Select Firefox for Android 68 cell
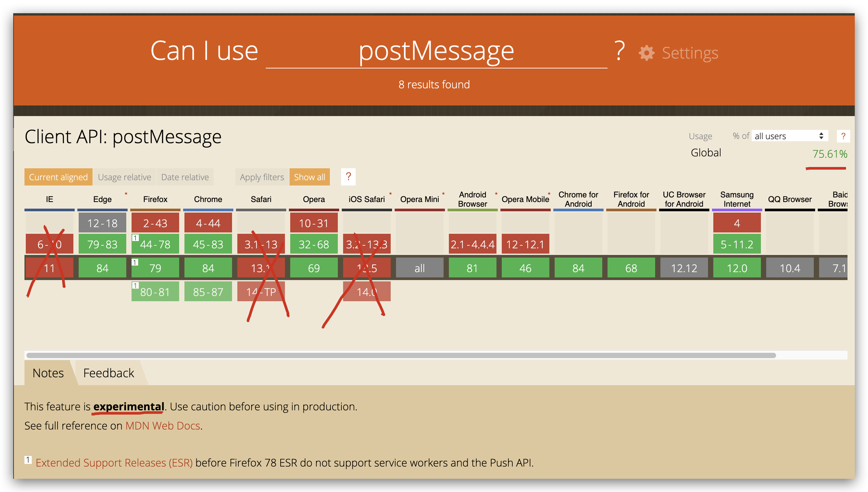Screen dimensions: 868x492 [631, 268]
